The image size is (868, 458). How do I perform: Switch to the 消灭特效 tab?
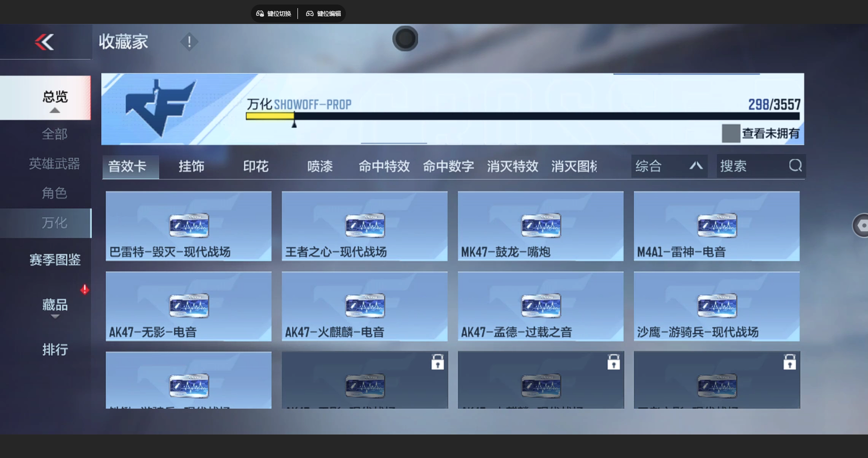tap(513, 167)
